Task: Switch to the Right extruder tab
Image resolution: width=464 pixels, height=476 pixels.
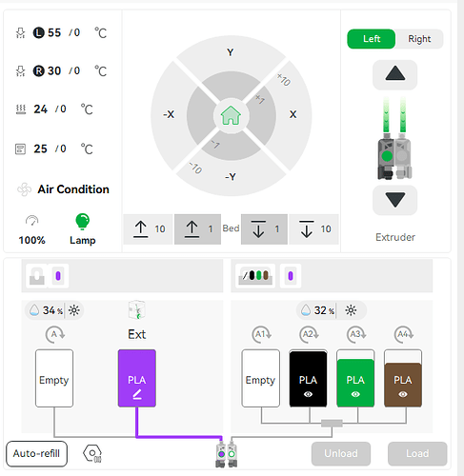Action: point(419,39)
